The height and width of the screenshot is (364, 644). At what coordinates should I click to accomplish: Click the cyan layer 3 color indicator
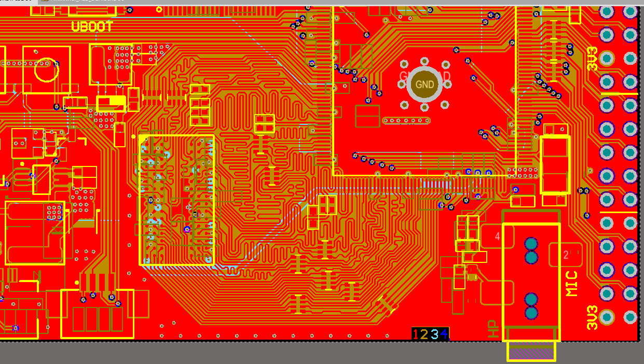pos(434,333)
